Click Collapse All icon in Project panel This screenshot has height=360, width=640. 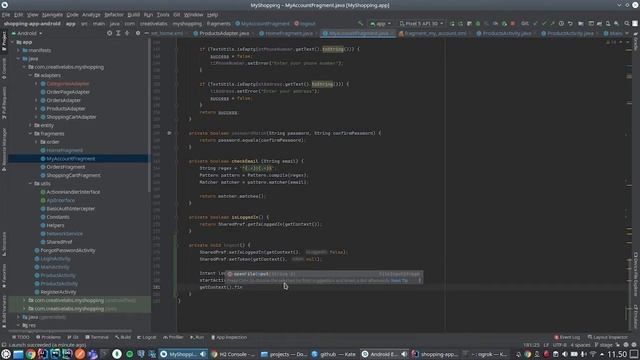pos(127,33)
